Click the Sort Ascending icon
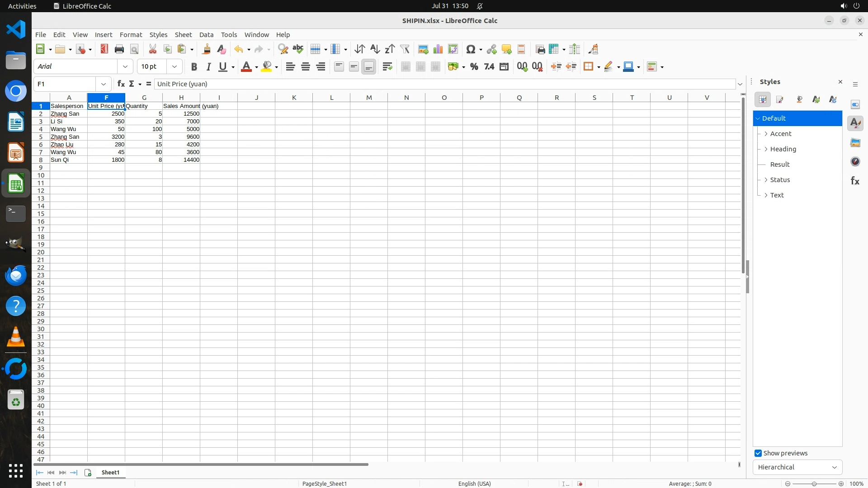Viewport: 868px width, 488px height. (375, 49)
